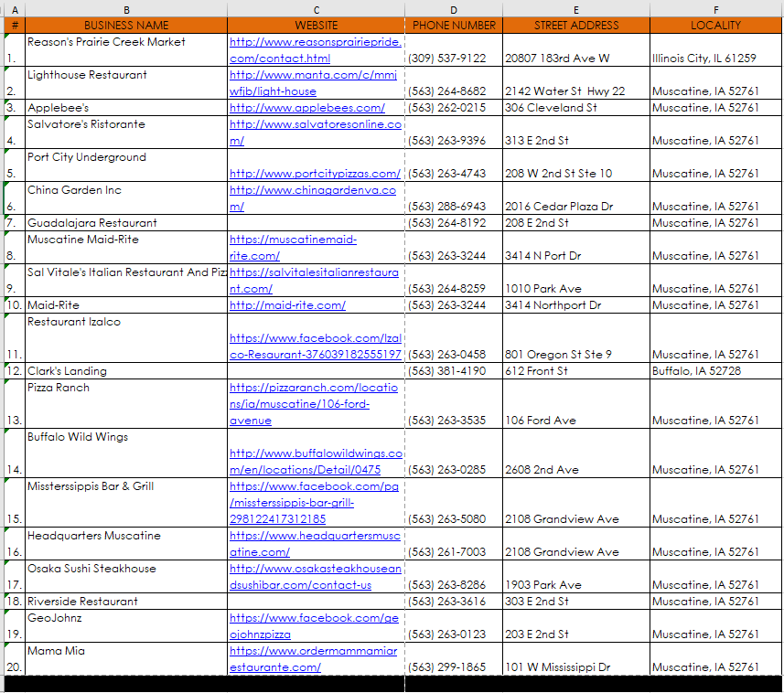Select column D header
Image resolution: width=784 pixels, height=693 pixels.
pyautogui.click(x=454, y=10)
